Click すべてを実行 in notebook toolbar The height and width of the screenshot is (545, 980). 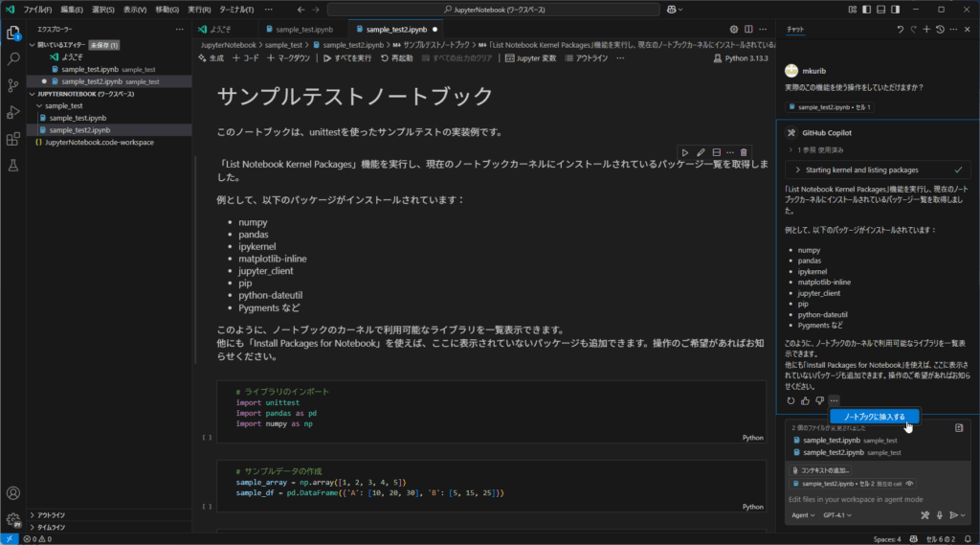346,58
